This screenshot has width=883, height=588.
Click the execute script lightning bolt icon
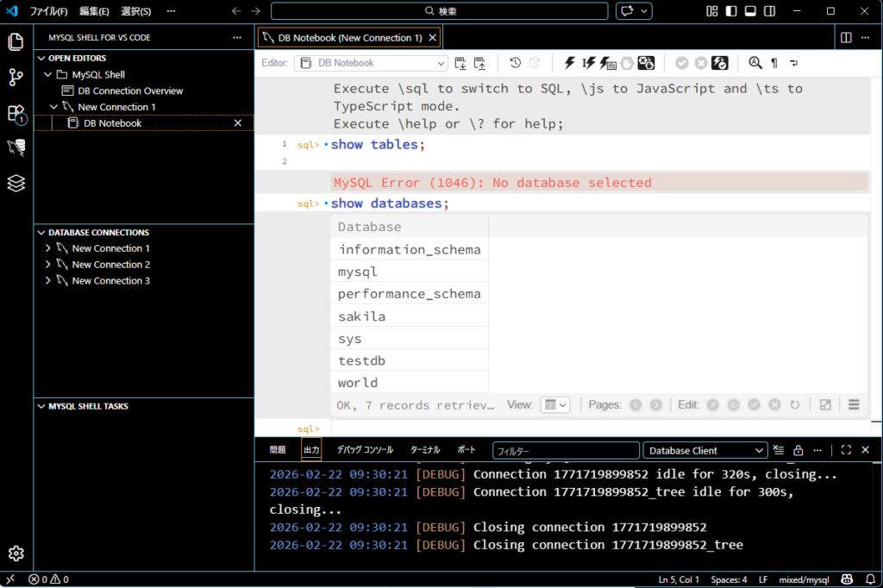point(569,63)
